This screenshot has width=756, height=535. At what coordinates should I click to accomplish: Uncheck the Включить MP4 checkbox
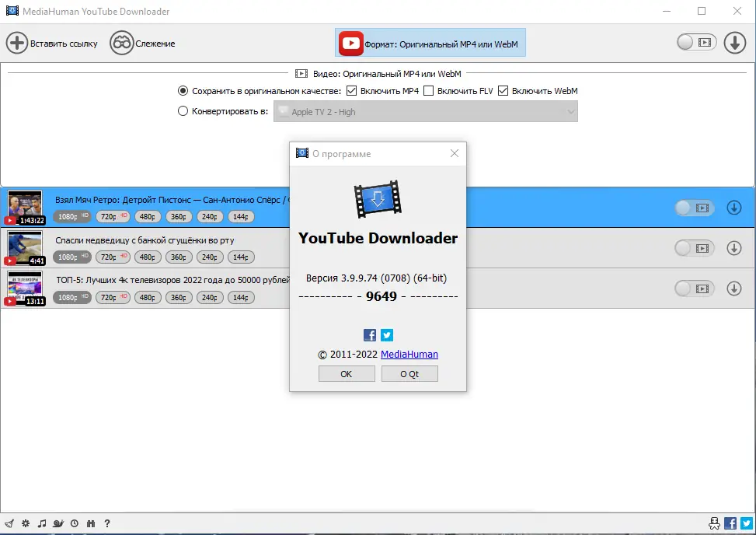tap(351, 91)
